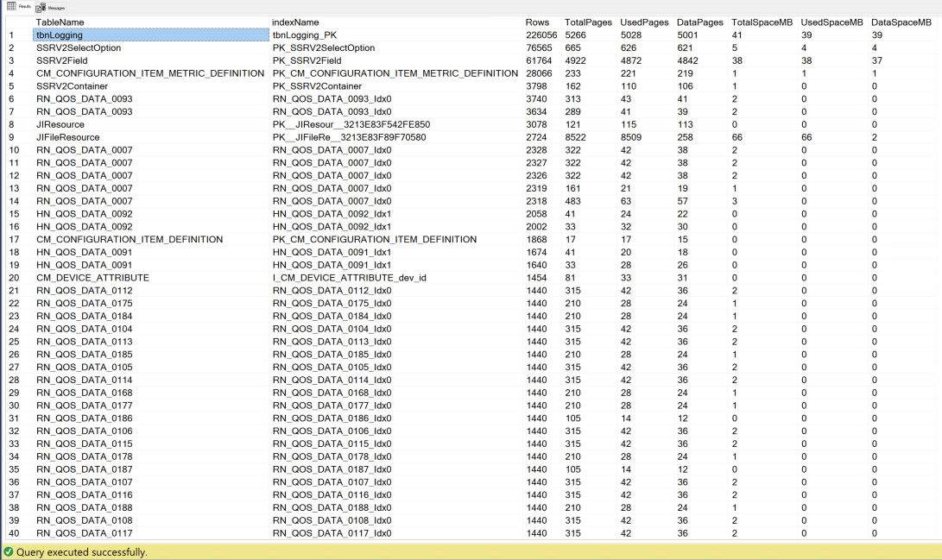The height and width of the screenshot is (560, 942).
Task: Click the JIFileResource table name cell
Action: (67, 137)
